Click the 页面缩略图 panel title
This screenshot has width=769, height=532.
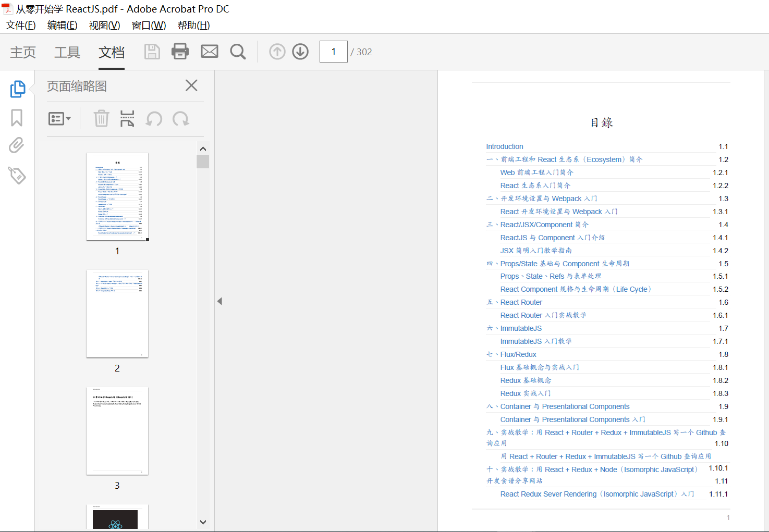point(77,86)
